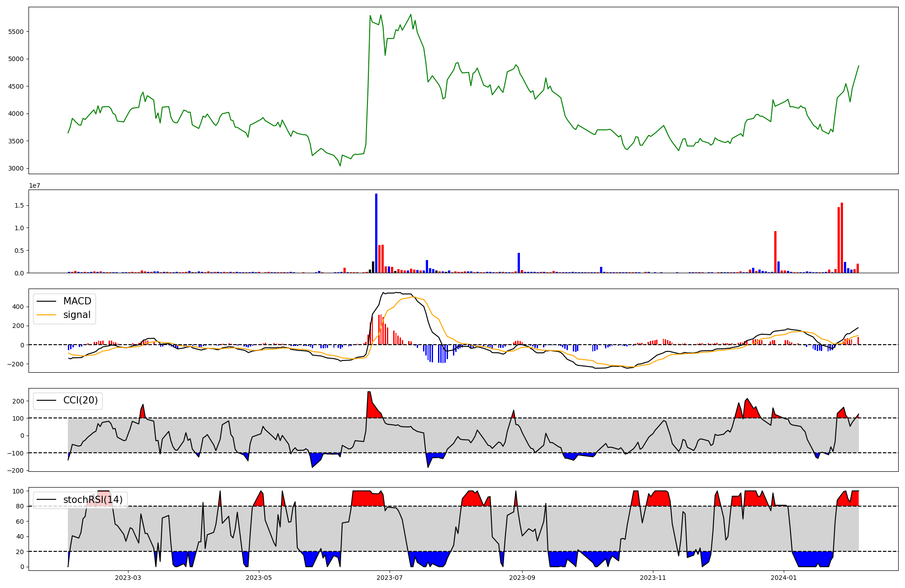Click the 40 tick on stochRSI axis
This screenshot has width=905, height=588.
tap(21, 537)
